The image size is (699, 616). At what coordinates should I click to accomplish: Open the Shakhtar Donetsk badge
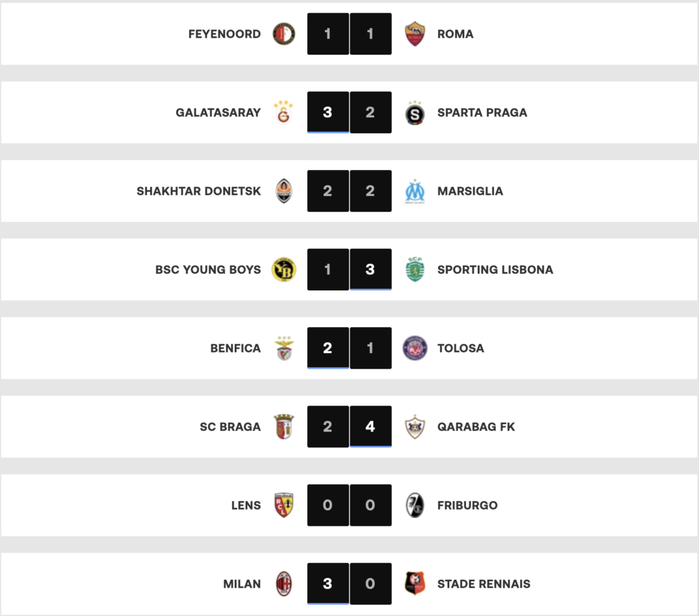(284, 191)
